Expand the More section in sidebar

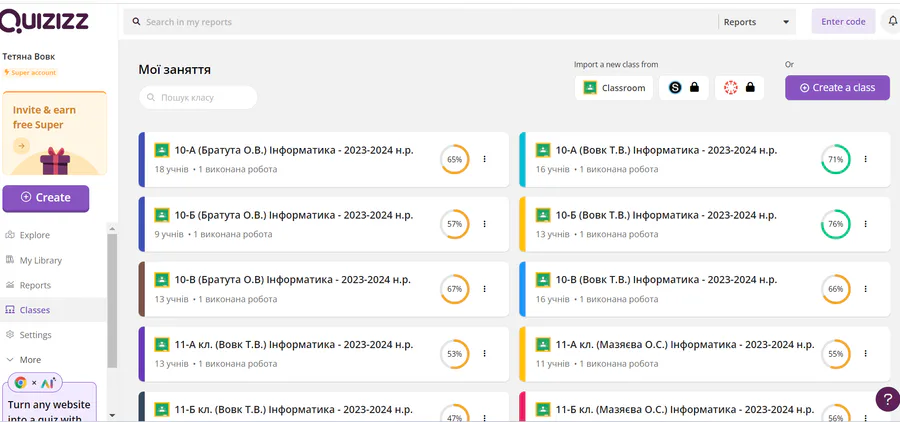click(x=30, y=359)
